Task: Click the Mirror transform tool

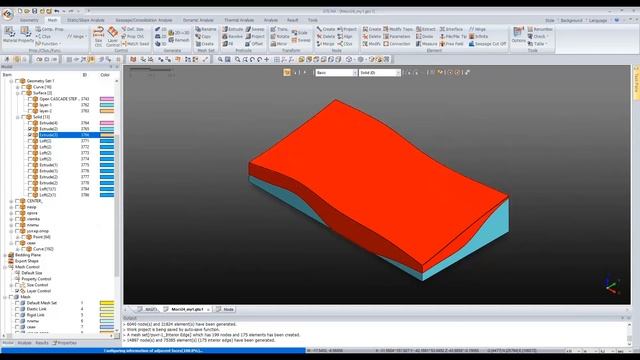Action: point(279,44)
